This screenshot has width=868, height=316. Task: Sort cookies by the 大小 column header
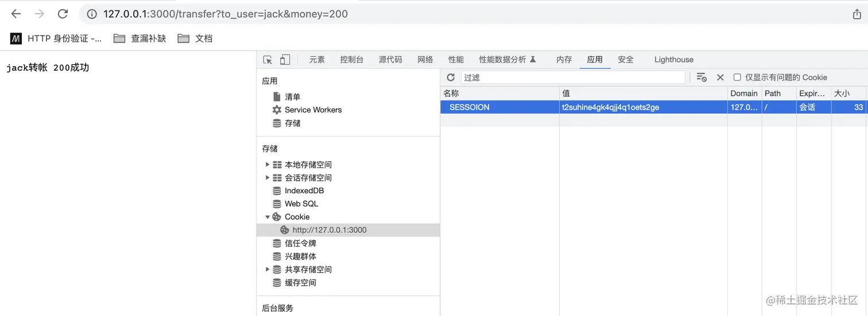[848, 93]
